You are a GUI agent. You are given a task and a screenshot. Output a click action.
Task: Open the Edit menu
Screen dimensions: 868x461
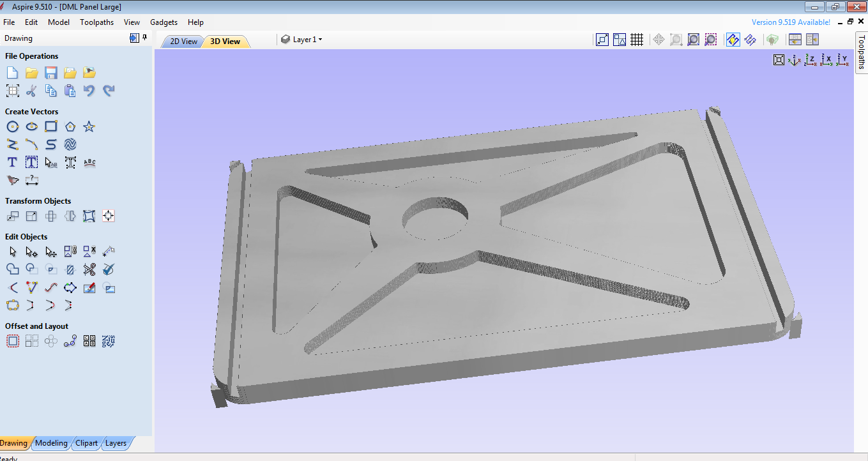[31, 22]
